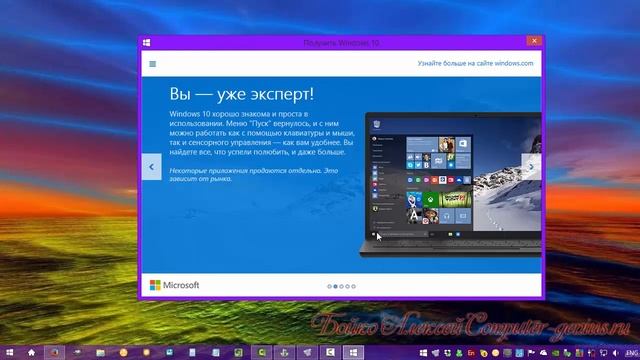Go to previous slide with left arrow
Viewport: 640px width, 360px height.
[151, 167]
